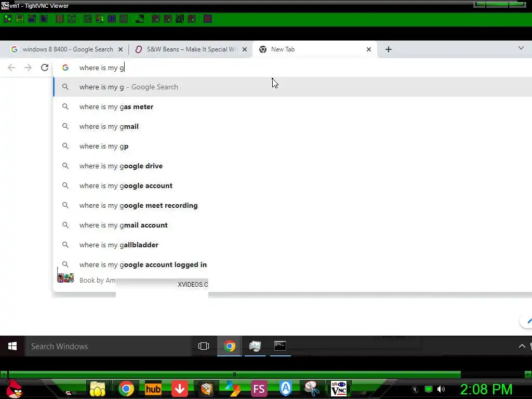This screenshot has height=399, width=532.
Task: Open Chrome's tab search chevron
Action: 521,48
